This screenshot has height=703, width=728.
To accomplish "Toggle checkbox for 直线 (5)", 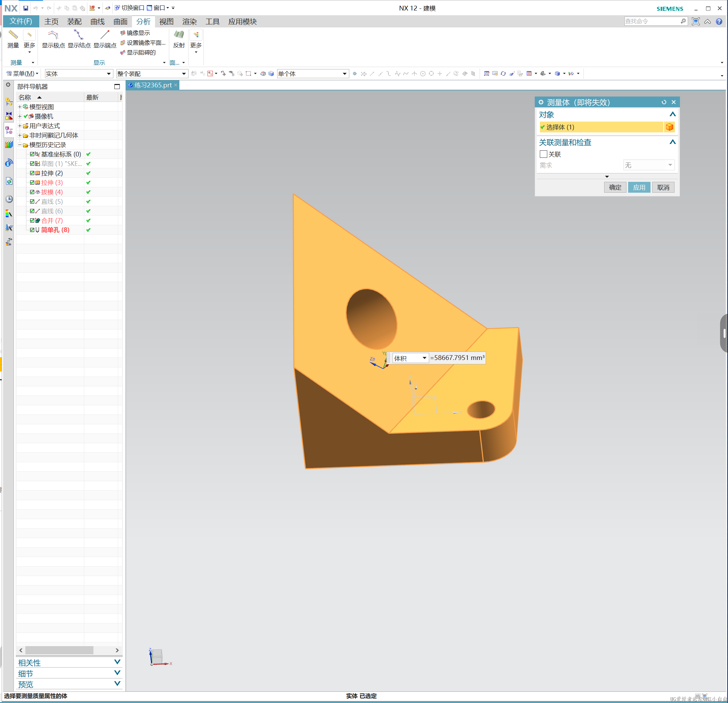I will 32,201.
